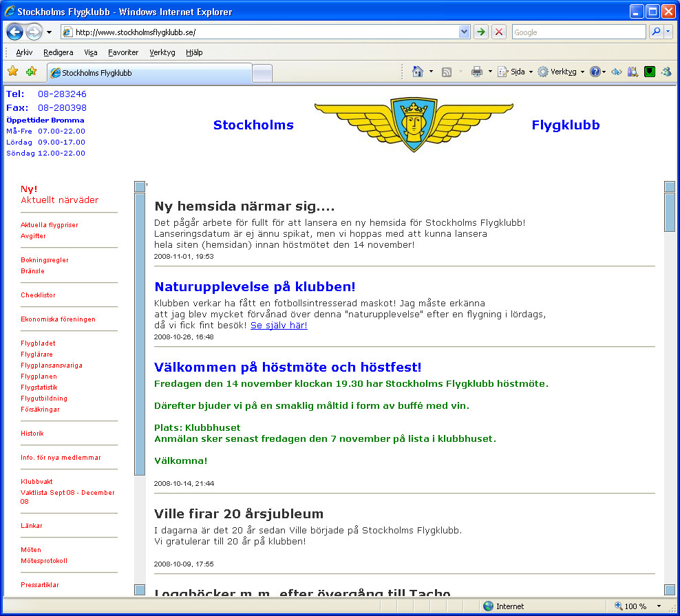The image size is (680, 616).
Task: Open a new blank tab
Action: pos(262,74)
